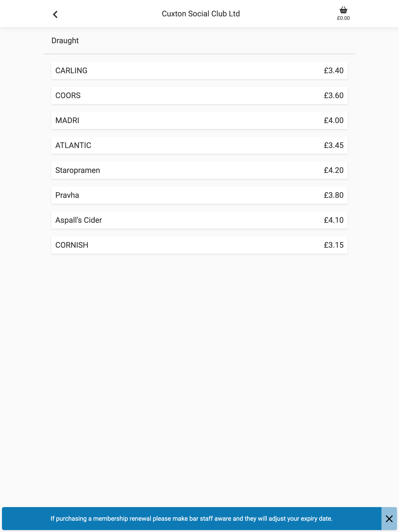The width and height of the screenshot is (399, 532).
Task: Select Aspall's Cider item
Action: click(x=199, y=220)
